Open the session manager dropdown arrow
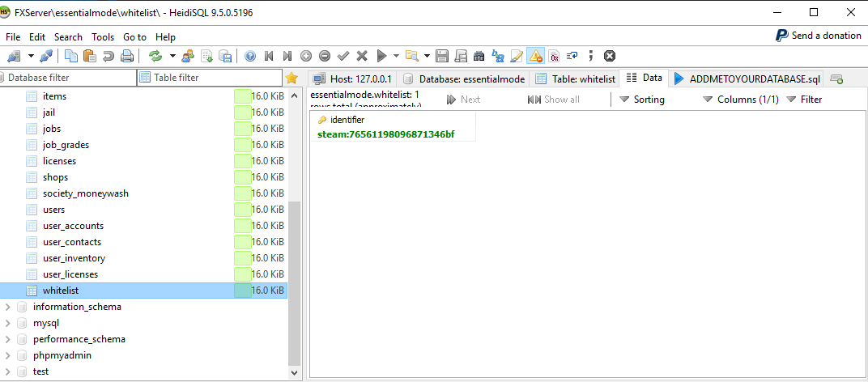The image size is (868, 382). pyautogui.click(x=31, y=56)
